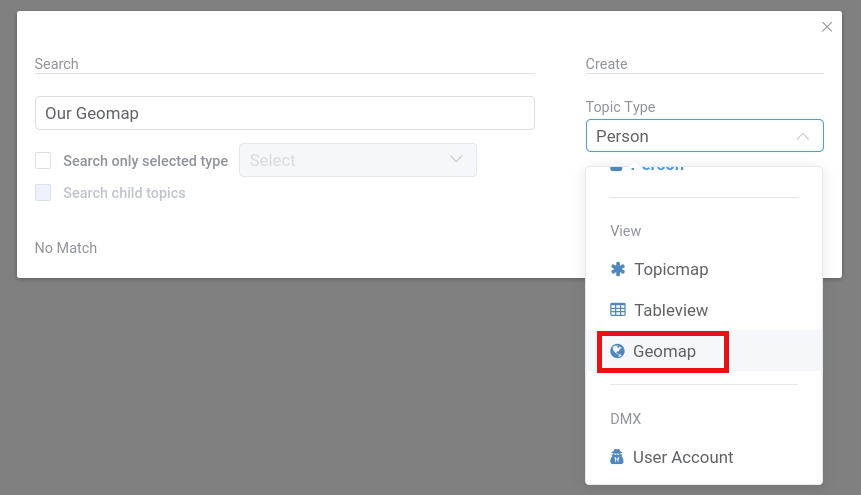Click the 'Search only selected type' label
The width and height of the screenshot is (861, 495).
click(x=145, y=161)
